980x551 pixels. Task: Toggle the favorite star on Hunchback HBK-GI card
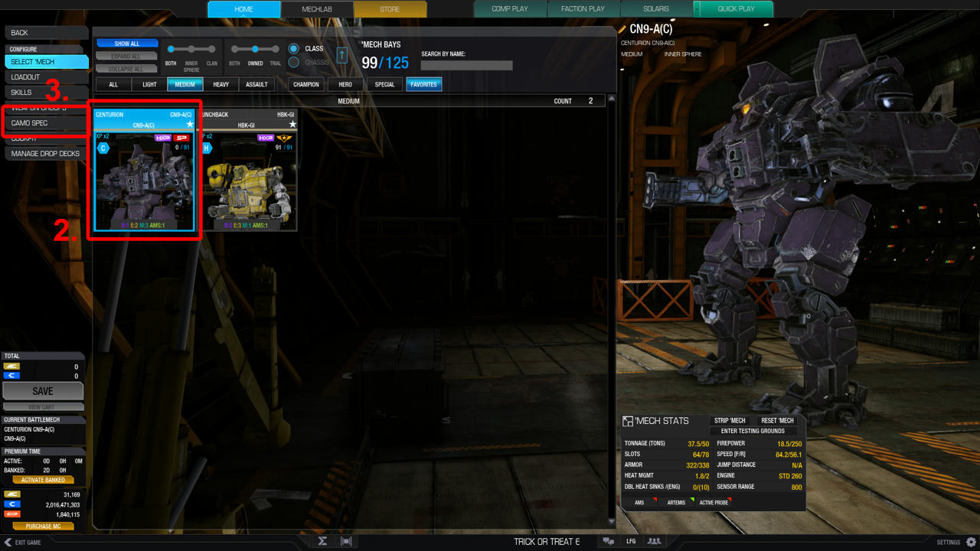pos(292,124)
